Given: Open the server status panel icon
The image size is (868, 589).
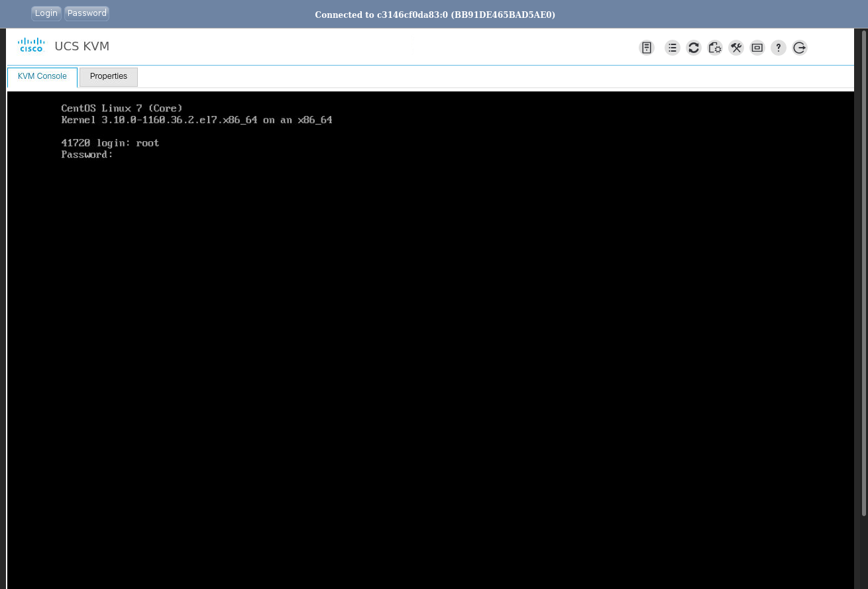Looking at the screenshot, I should (647, 48).
